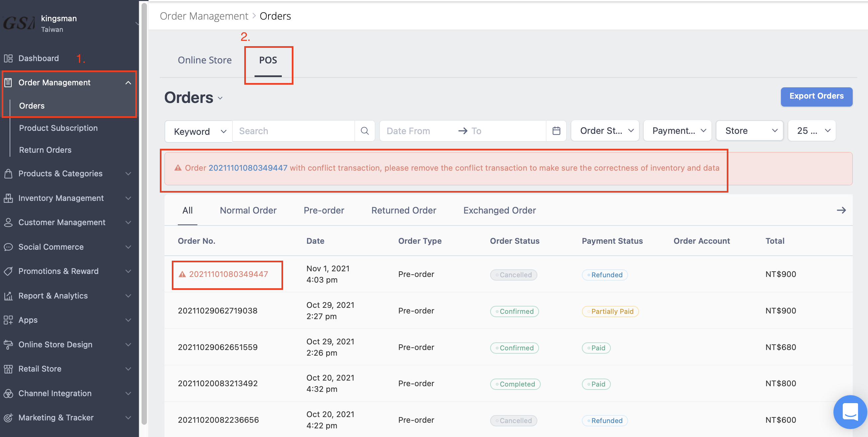The image size is (868, 437).
Task: Switch to the Returned Order tab
Action: [x=404, y=210]
